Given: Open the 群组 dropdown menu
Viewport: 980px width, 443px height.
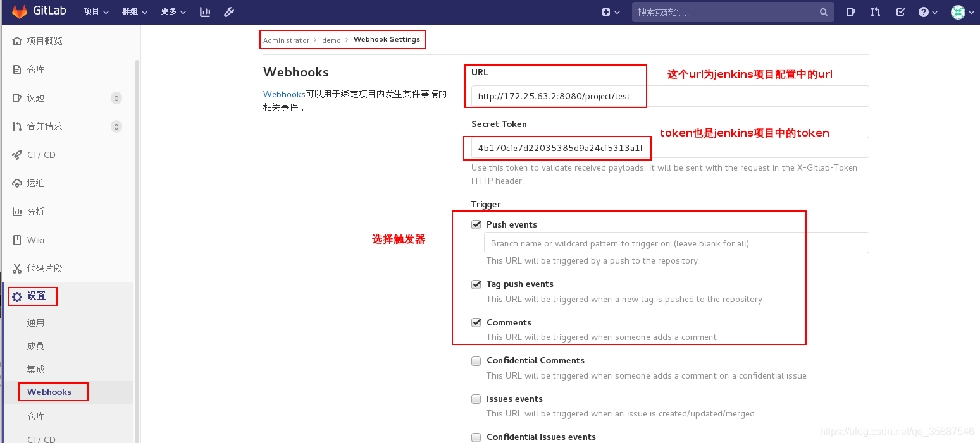Looking at the screenshot, I should 134,11.
